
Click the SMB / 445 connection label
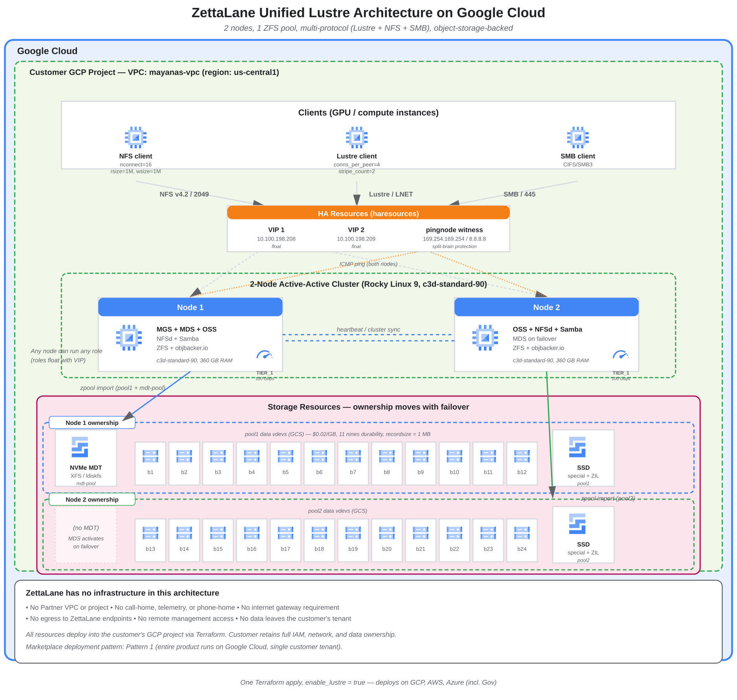(519, 194)
